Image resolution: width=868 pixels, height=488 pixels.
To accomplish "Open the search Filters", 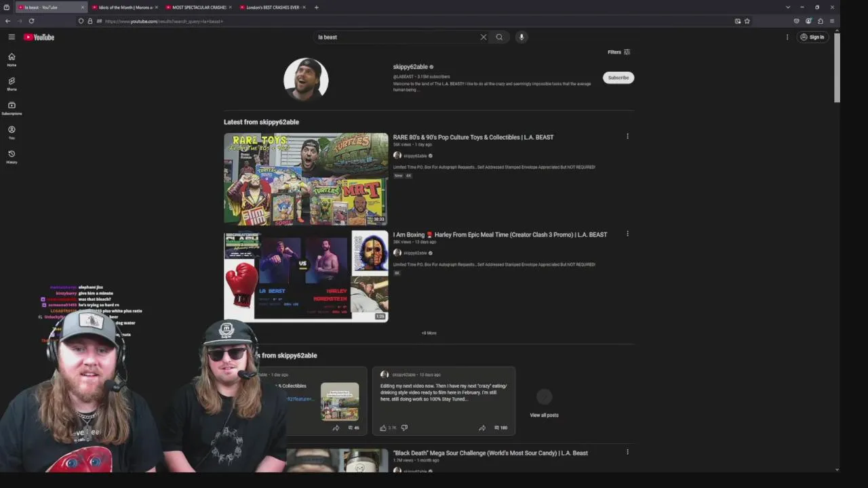I will (x=619, y=52).
